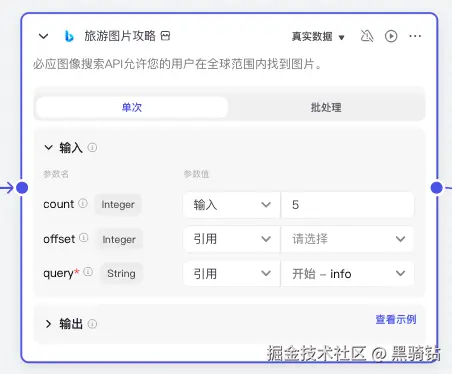
Task: Click Integer type tag for count
Action: click(x=118, y=205)
